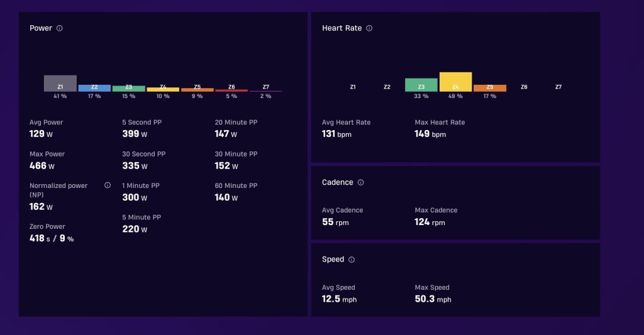Click the Avg Cadence value 55 rpm
Screen dimensions: 644x335
(x=336, y=222)
